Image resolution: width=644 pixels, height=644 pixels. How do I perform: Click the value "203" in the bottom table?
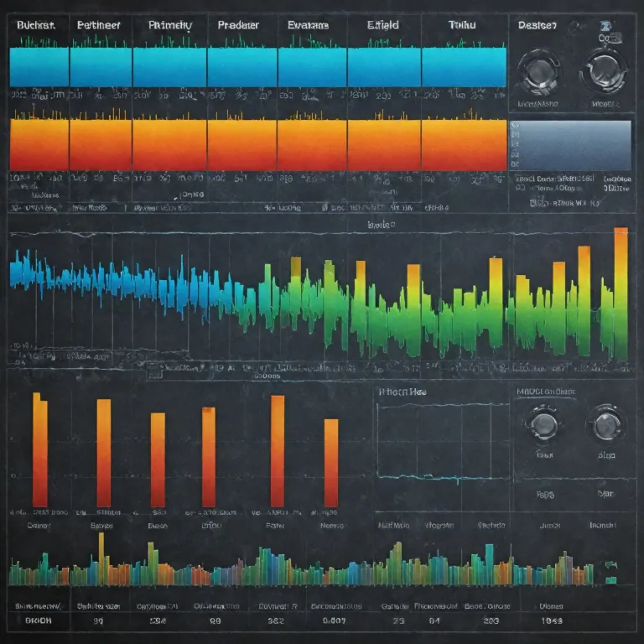491,621
